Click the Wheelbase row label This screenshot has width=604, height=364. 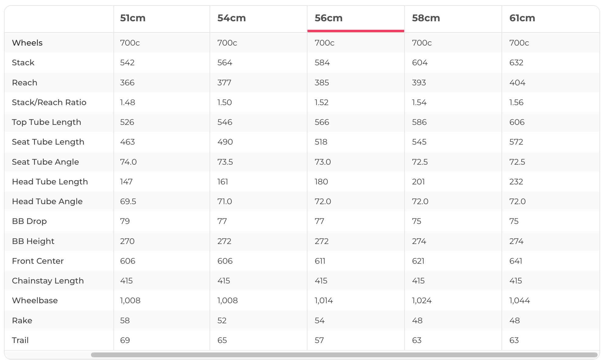[x=35, y=300]
